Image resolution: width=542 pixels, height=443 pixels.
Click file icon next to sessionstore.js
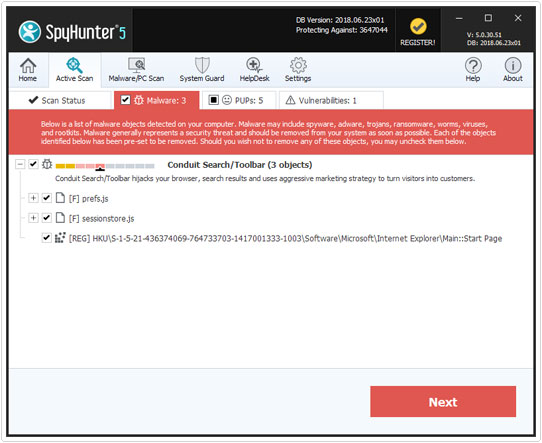(x=60, y=218)
